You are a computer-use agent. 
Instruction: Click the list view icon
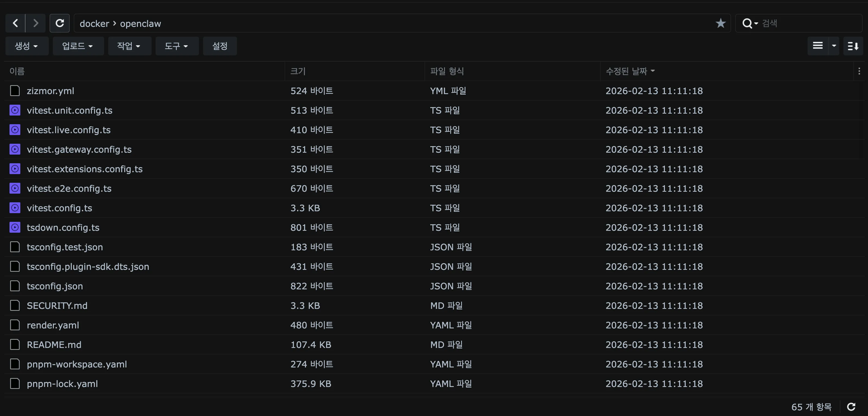tap(818, 46)
